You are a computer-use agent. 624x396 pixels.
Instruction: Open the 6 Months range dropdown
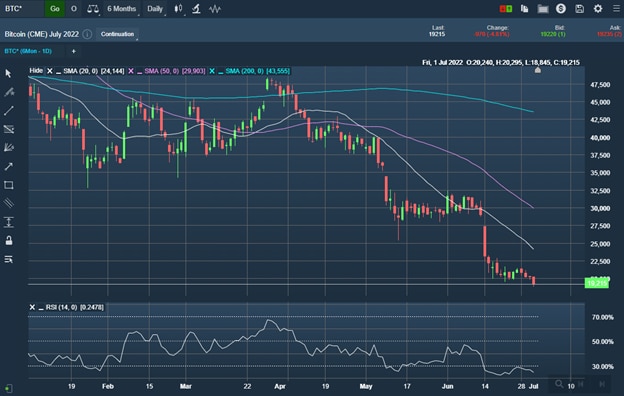(x=122, y=9)
